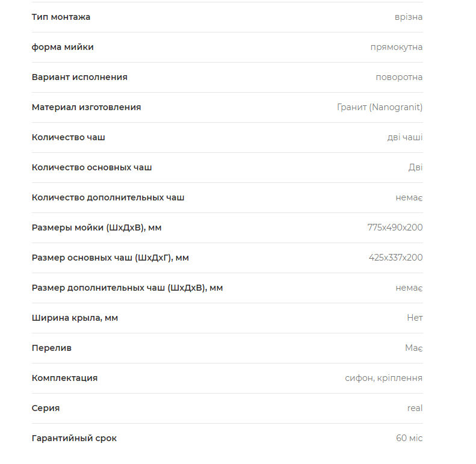The width and height of the screenshot is (476, 464).
Task: Click the '60 міс' warranty value
Action: tap(409, 438)
